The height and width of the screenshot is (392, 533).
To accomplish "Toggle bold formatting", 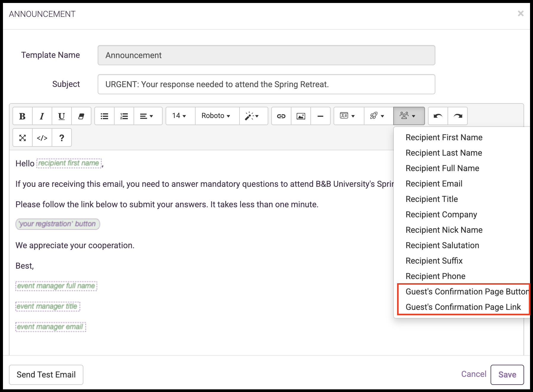I will [x=22, y=116].
